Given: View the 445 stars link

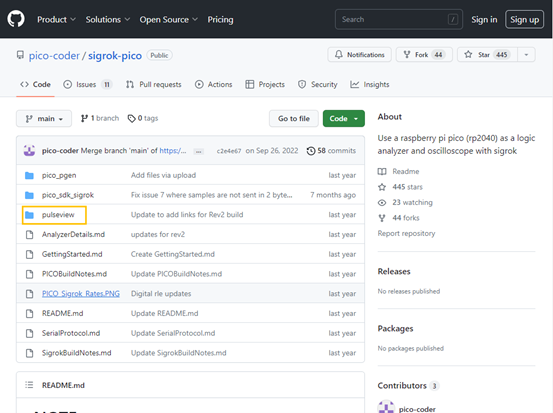Looking at the screenshot, I should (x=400, y=187).
